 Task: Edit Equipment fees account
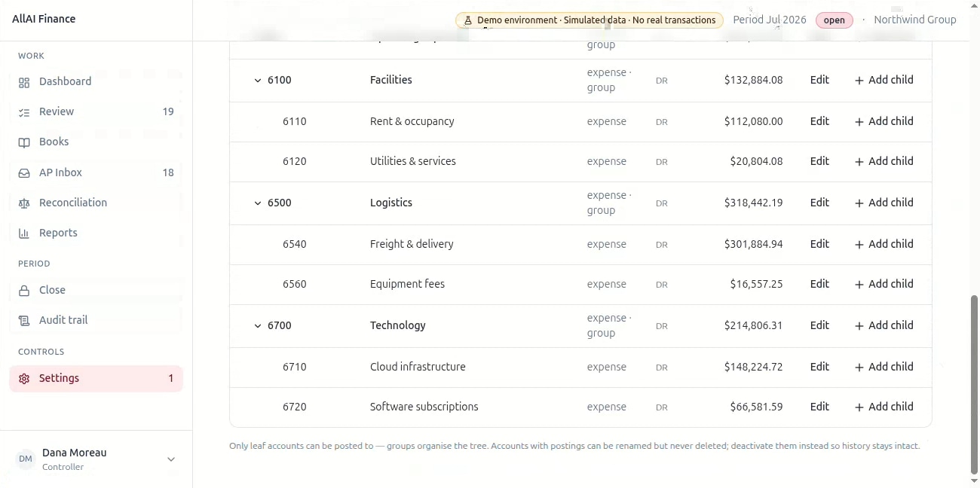pos(819,284)
